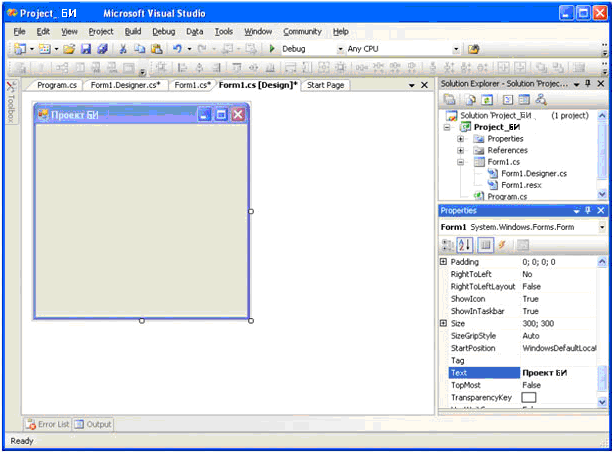Collapse the Form1.cs node in Solution Explorer
This screenshot has height=452, width=612.
tap(461, 162)
